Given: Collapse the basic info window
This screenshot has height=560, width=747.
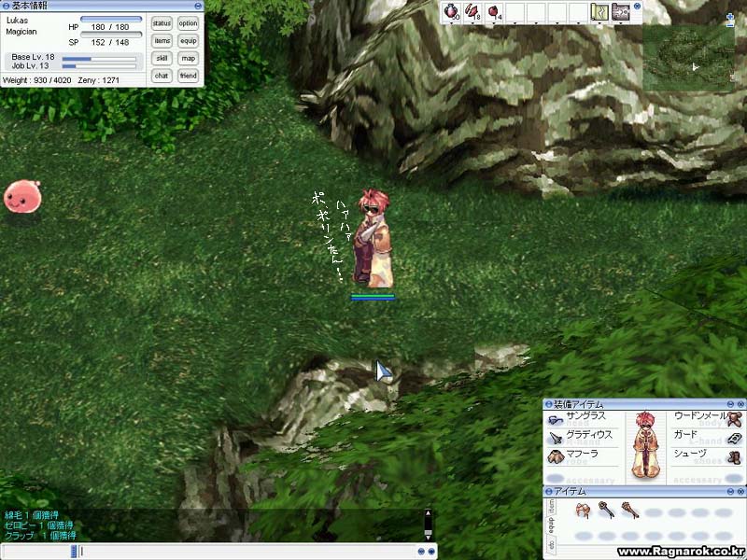Looking at the screenshot, I should point(6,6).
